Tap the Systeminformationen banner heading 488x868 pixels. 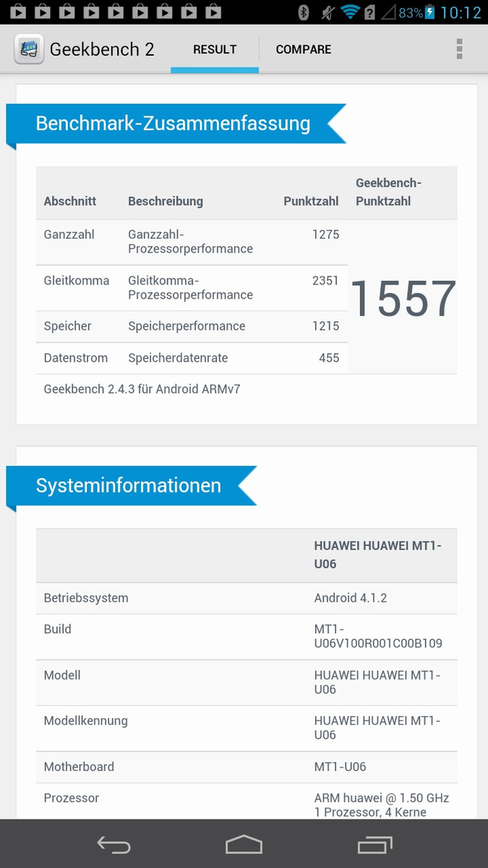tap(129, 485)
